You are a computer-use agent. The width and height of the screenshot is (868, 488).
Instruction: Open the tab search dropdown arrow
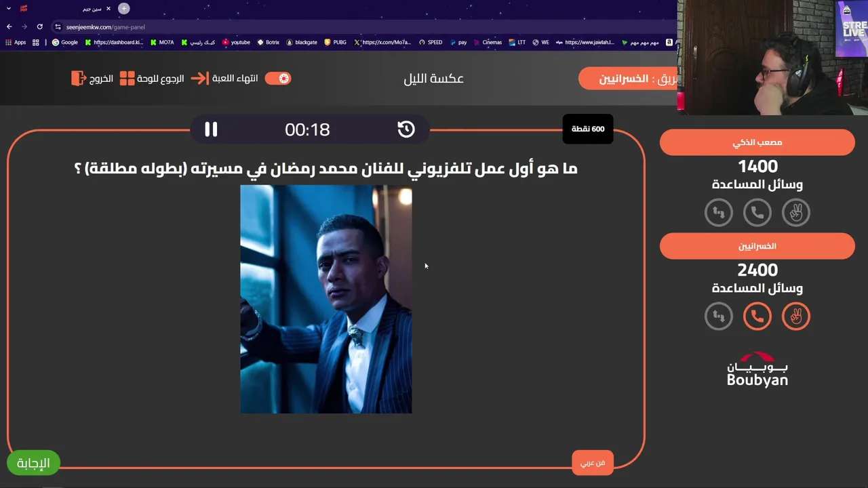tap(9, 9)
